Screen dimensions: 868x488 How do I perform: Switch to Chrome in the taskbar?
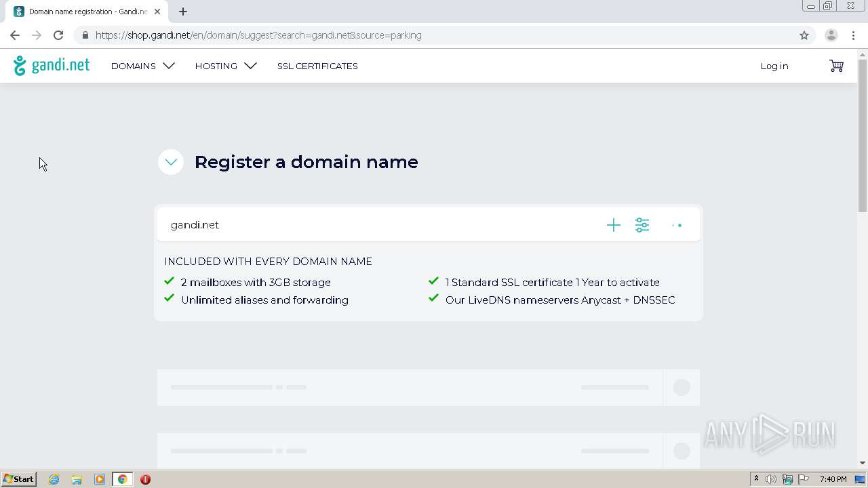123,479
